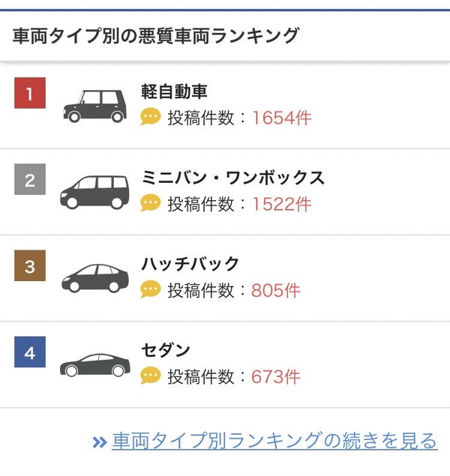The width and height of the screenshot is (450, 476).
Task: Click the red rank 1 badge
Action: tap(30, 94)
